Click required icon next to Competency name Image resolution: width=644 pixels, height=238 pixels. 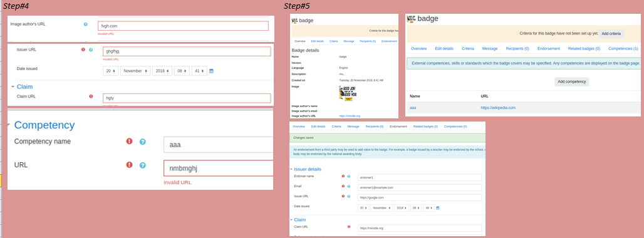pos(130,141)
